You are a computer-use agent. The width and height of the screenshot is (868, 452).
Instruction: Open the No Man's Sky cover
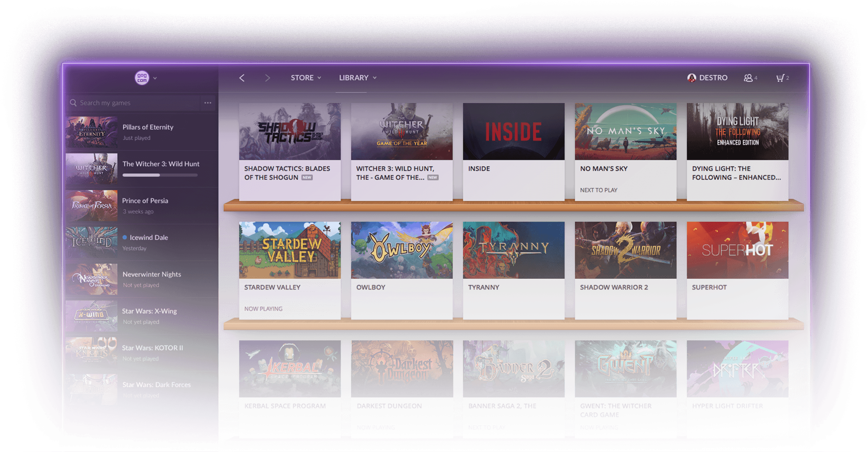[625, 131]
